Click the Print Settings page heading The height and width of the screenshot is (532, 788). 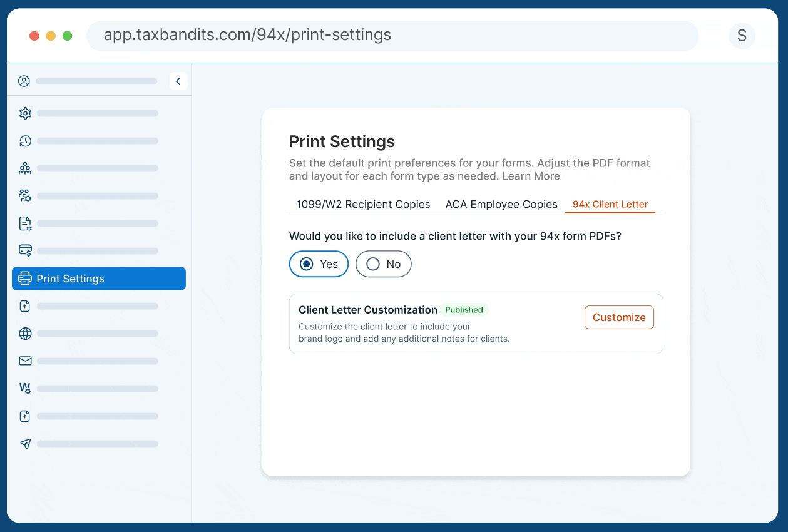click(x=342, y=141)
